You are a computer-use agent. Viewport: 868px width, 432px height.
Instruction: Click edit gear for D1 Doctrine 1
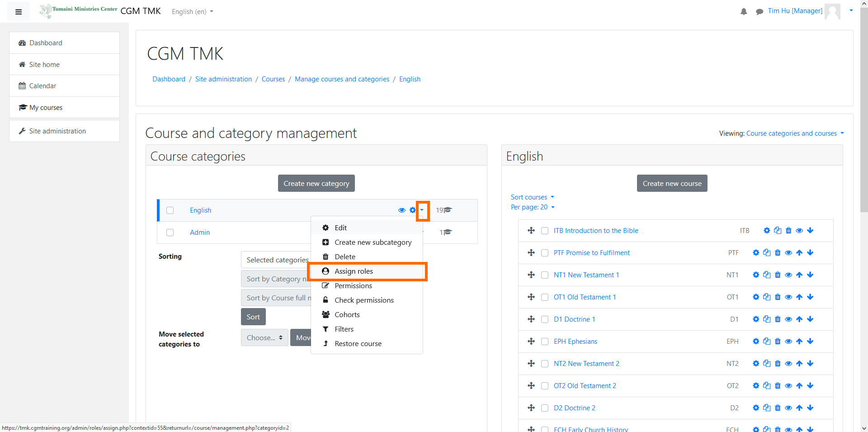756,319
